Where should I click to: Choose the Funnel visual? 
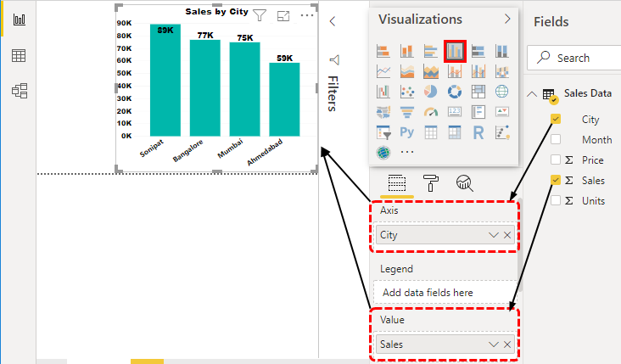[x=406, y=112]
